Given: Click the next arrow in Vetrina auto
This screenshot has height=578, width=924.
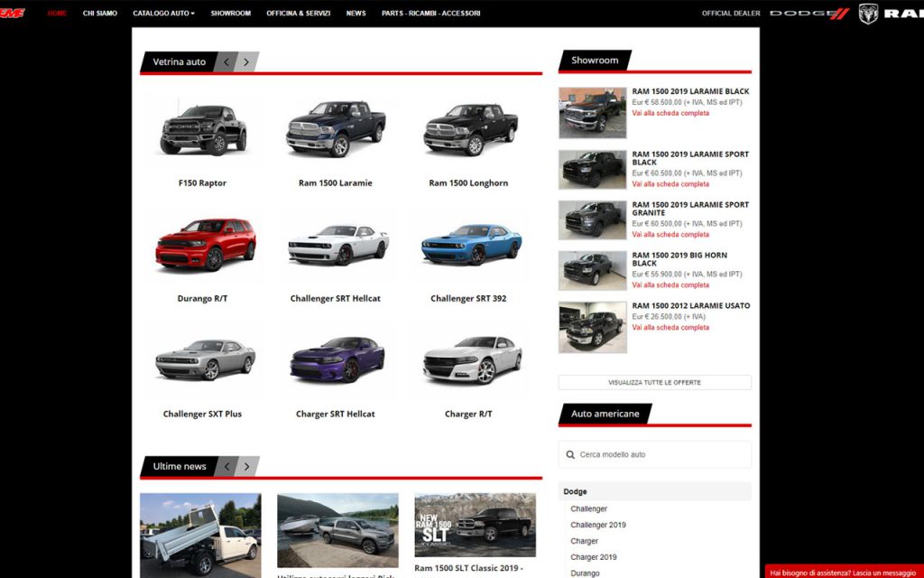Looking at the screenshot, I should (247, 62).
